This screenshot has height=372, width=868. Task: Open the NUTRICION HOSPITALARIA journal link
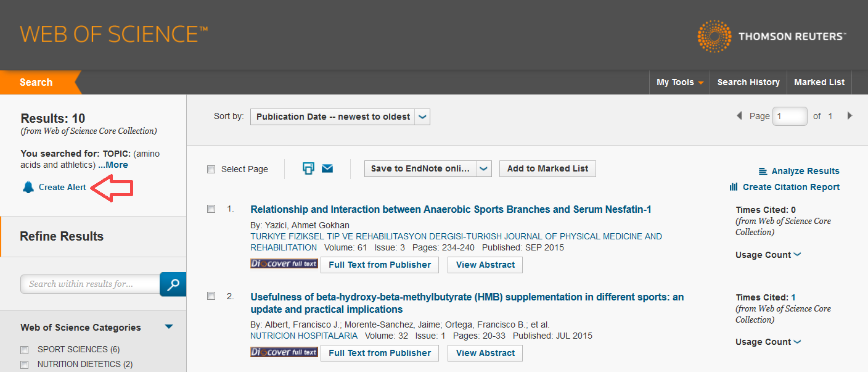click(x=304, y=336)
